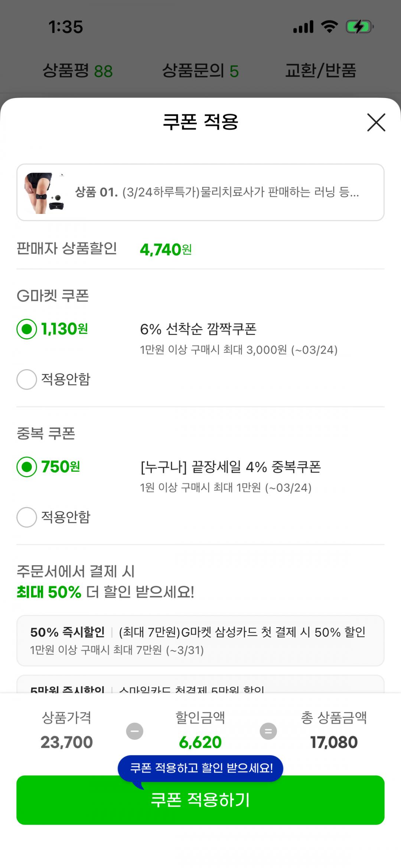Open the 상품평 88 tab
The width and height of the screenshot is (401, 868).
click(78, 71)
